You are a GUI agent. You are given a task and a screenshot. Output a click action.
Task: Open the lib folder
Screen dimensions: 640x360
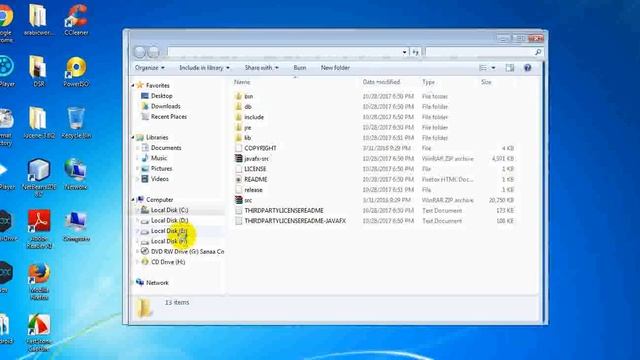pyautogui.click(x=247, y=138)
